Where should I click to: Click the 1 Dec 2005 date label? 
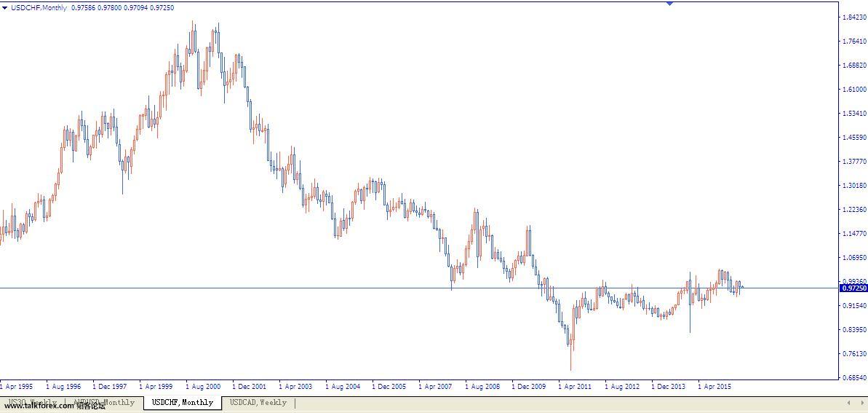(389, 386)
